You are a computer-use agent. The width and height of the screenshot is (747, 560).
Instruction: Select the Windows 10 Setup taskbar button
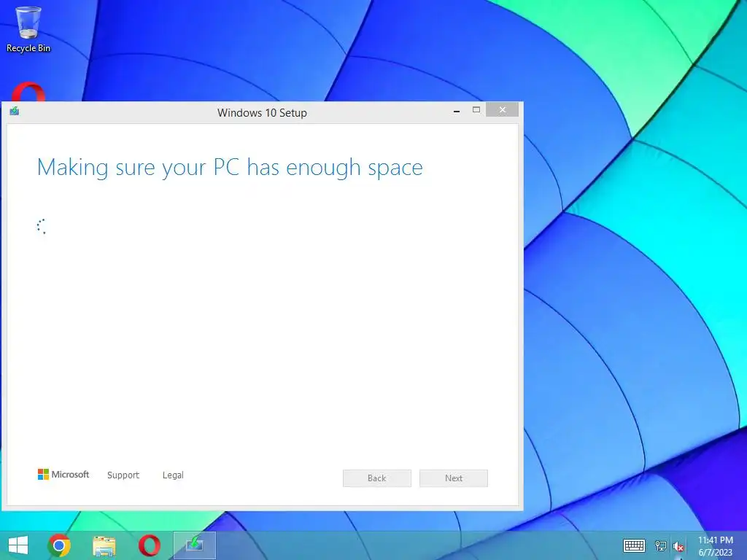click(x=194, y=545)
